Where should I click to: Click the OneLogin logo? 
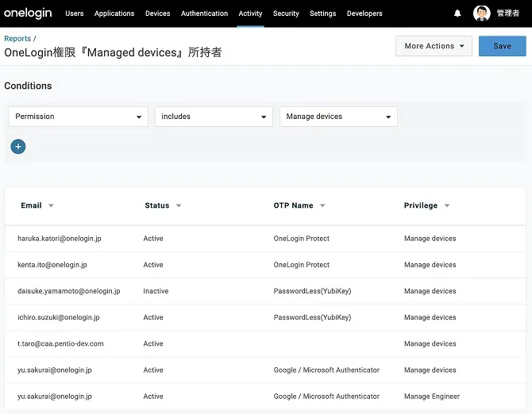pos(29,13)
